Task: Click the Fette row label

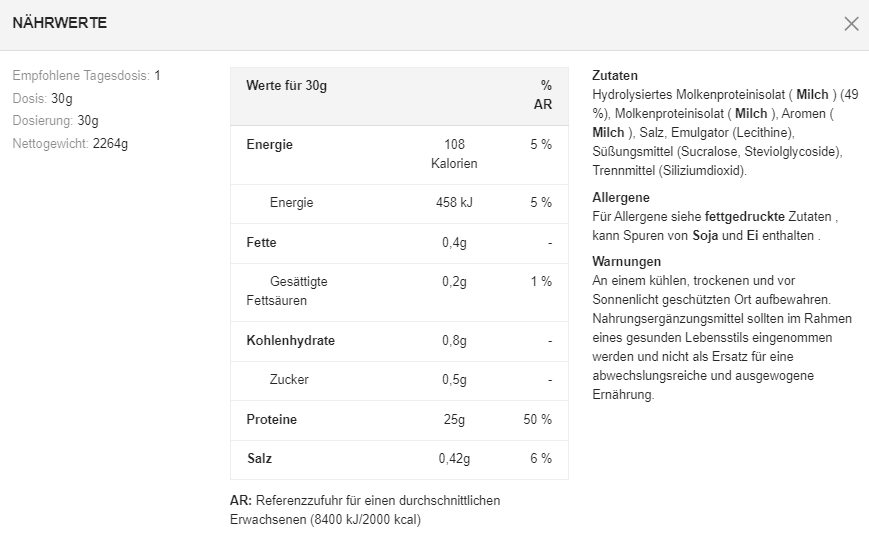Action: [x=262, y=243]
